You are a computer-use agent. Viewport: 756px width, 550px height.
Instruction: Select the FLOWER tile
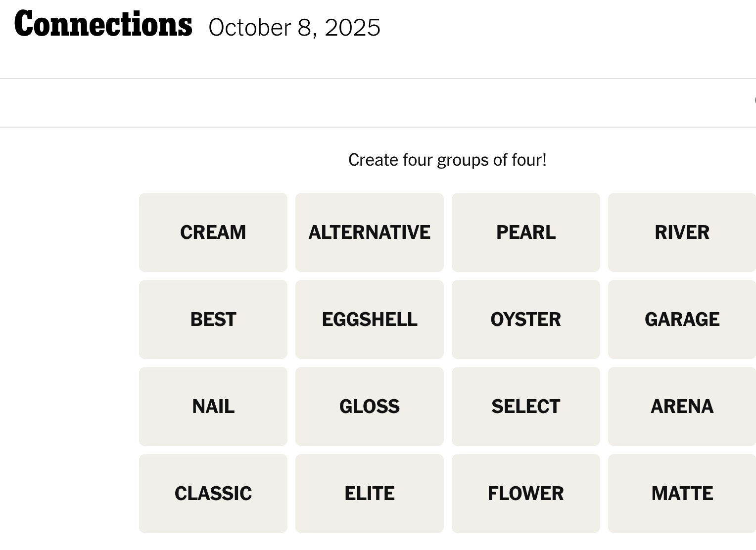click(525, 493)
